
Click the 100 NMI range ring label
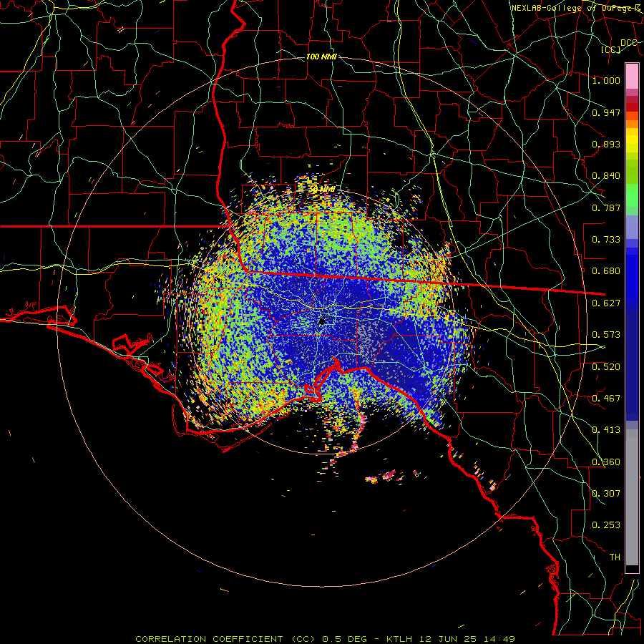321,57
